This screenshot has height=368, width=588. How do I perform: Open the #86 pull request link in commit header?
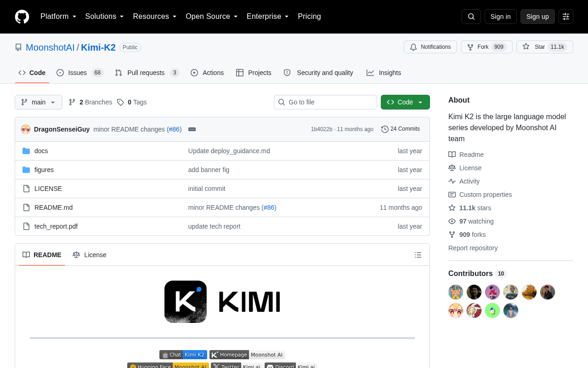[x=174, y=129]
